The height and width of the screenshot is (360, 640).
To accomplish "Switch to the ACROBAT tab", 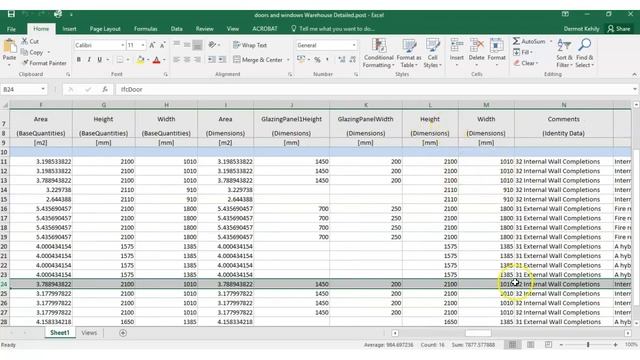I will click(x=264, y=29).
